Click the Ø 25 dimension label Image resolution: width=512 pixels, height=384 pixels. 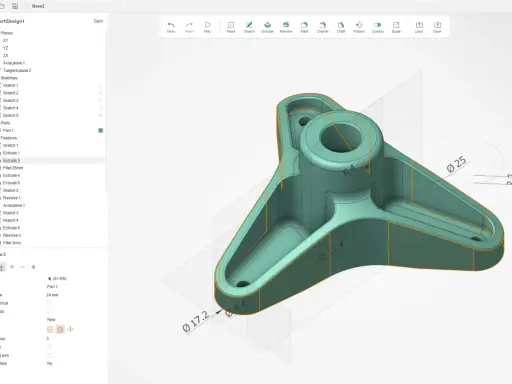tap(457, 164)
